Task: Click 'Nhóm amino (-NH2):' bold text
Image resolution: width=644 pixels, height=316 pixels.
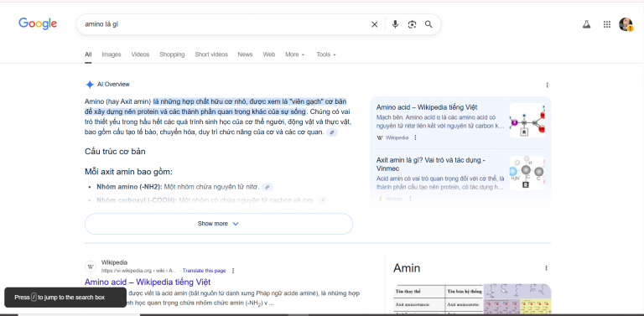Action: click(129, 187)
